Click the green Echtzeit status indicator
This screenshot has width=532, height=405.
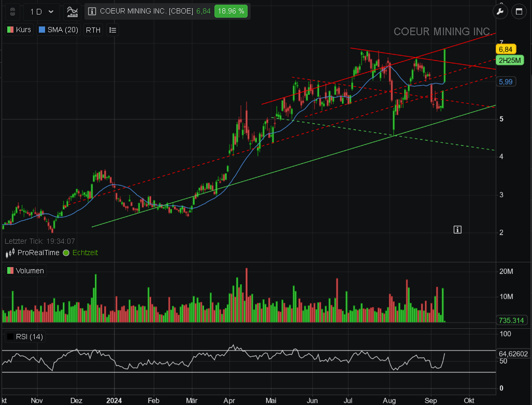(x=66, y=253)
